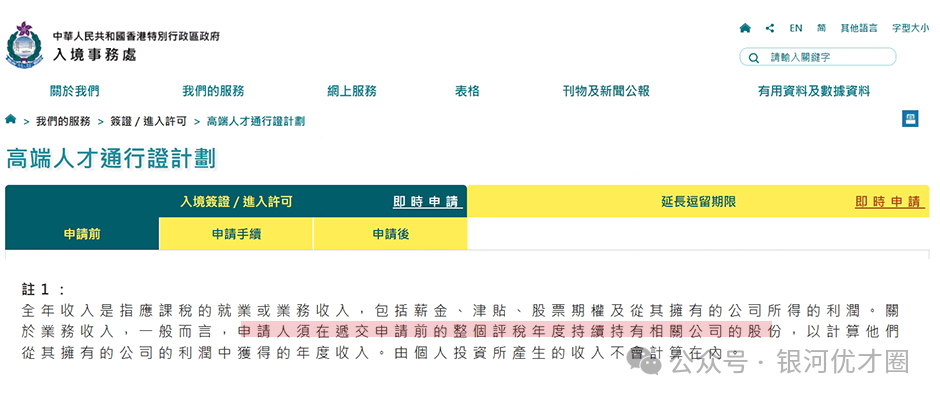Click 簽證 / 進入許可 breadcrumb link
Viewport: 940px width, 400px height.
click(148, 121)
